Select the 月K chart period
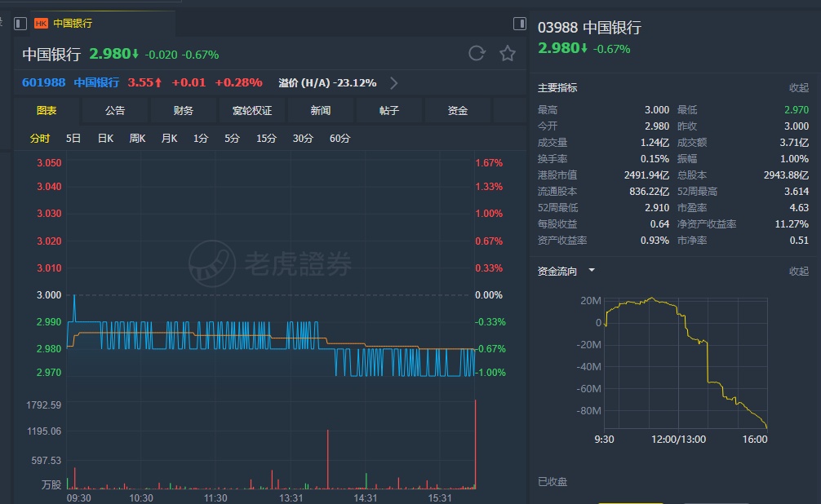Screen dimensions: 821x504 [169, 139]
